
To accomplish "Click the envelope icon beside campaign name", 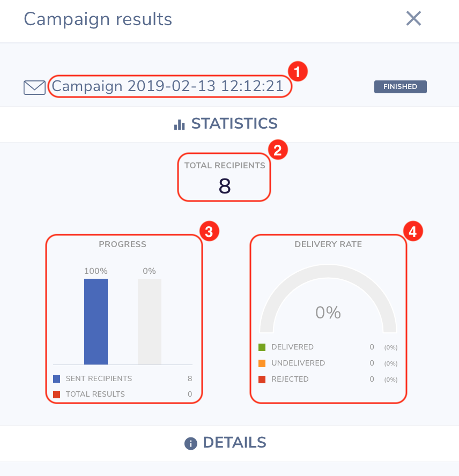I will [x=35, y=87].
